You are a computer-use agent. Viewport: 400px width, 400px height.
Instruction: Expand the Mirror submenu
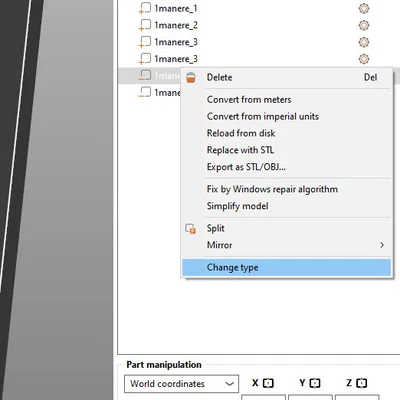[x=286, y=245]
